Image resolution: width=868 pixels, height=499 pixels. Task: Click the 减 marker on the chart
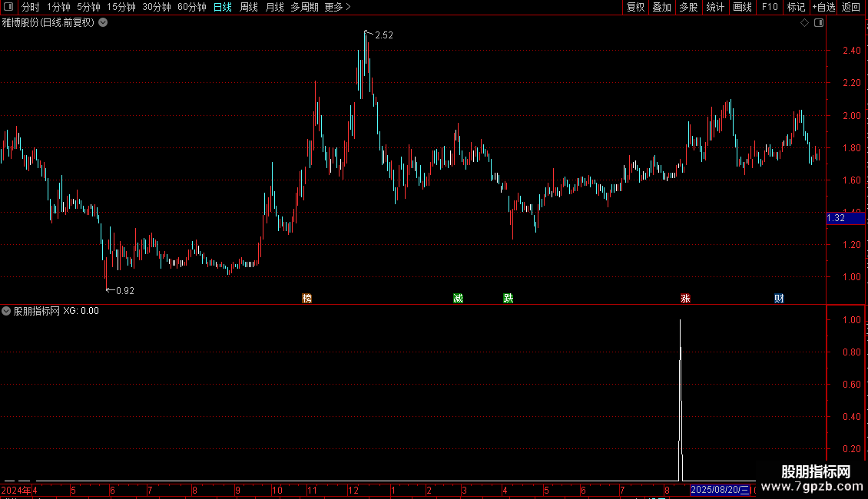coord(458,298)
